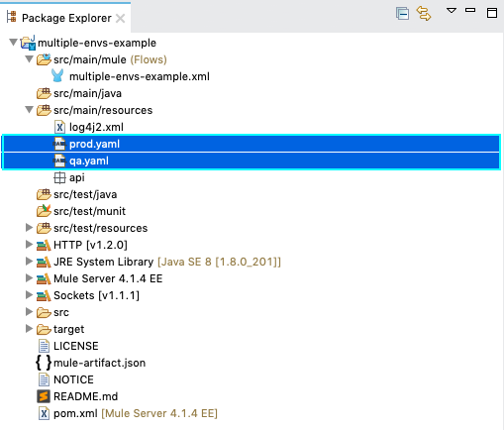Maximize the Package Explorer panel
This screenshot has width=504, height=430.
pos(492,13)
